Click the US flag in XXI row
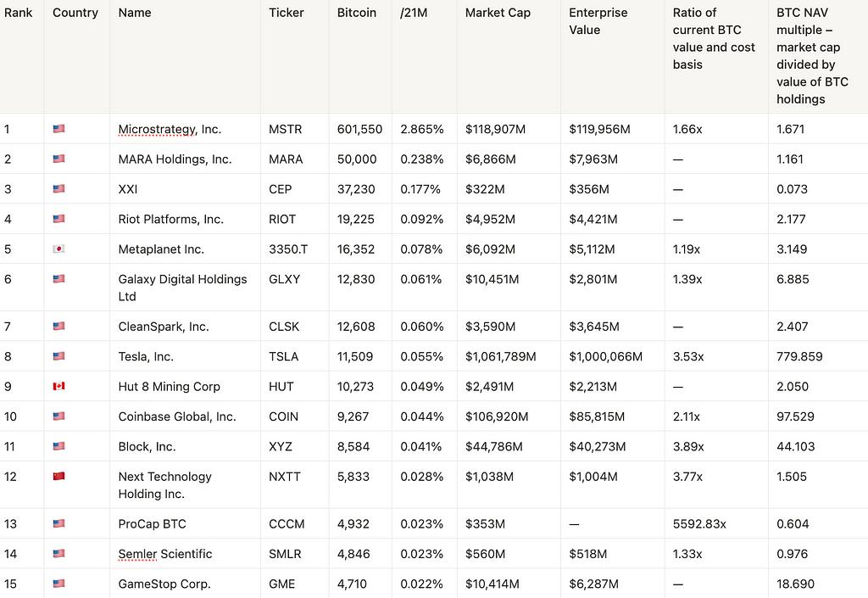Viewport: 868px width, 598px height. tap(58, 188)
